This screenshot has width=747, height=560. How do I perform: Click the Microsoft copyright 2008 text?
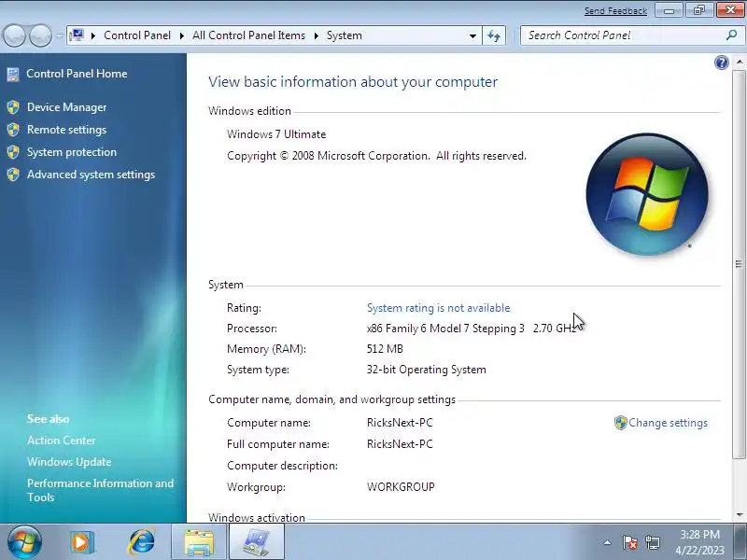(x=376, y=156)
